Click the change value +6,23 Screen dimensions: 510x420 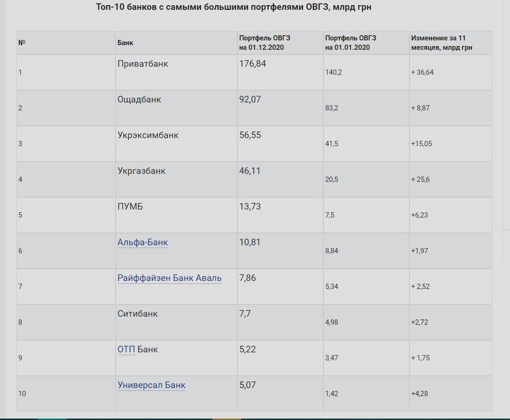point(420,215)
